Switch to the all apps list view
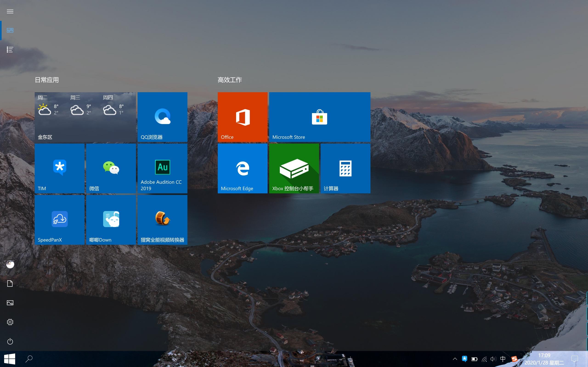 pos(10,50)
